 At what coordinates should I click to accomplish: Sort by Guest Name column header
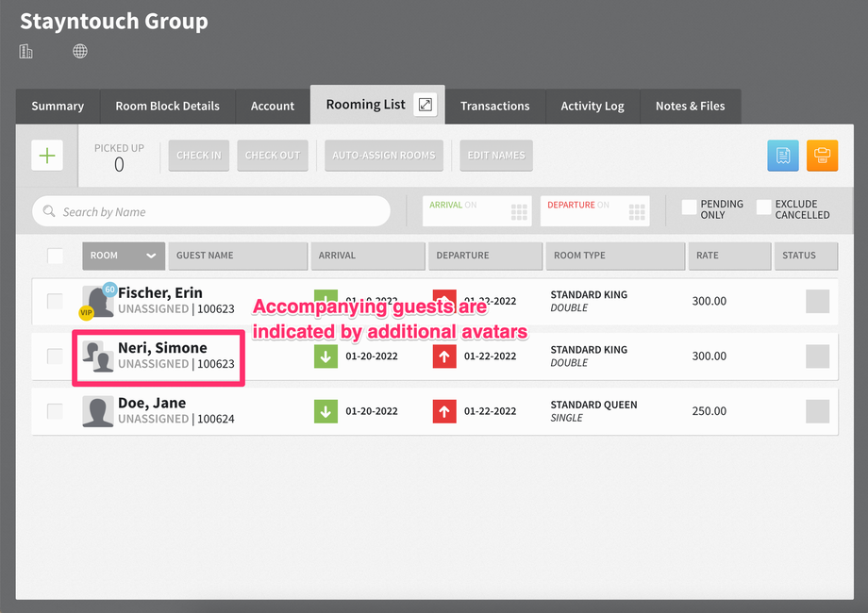[x=238, y=256]
